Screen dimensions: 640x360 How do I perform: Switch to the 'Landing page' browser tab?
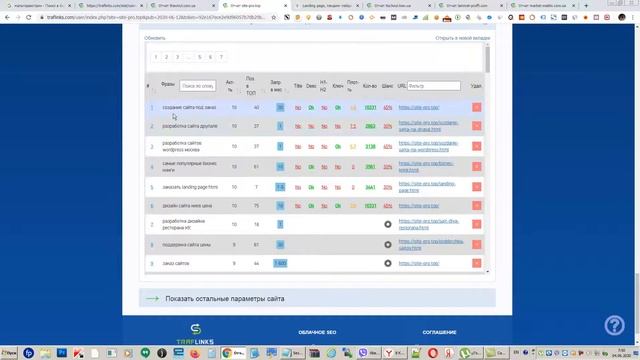coord(327,6)
